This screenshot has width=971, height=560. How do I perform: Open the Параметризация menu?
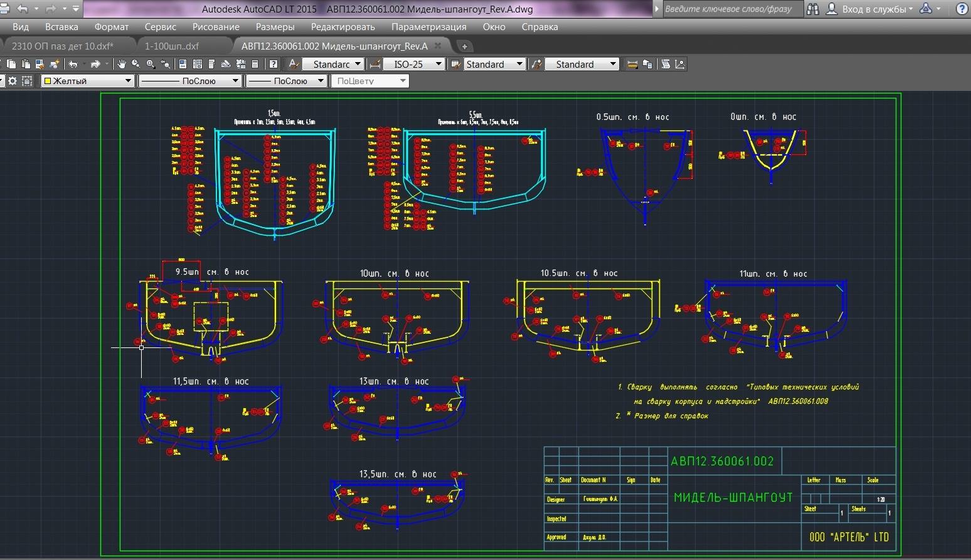tap(428, 27)
